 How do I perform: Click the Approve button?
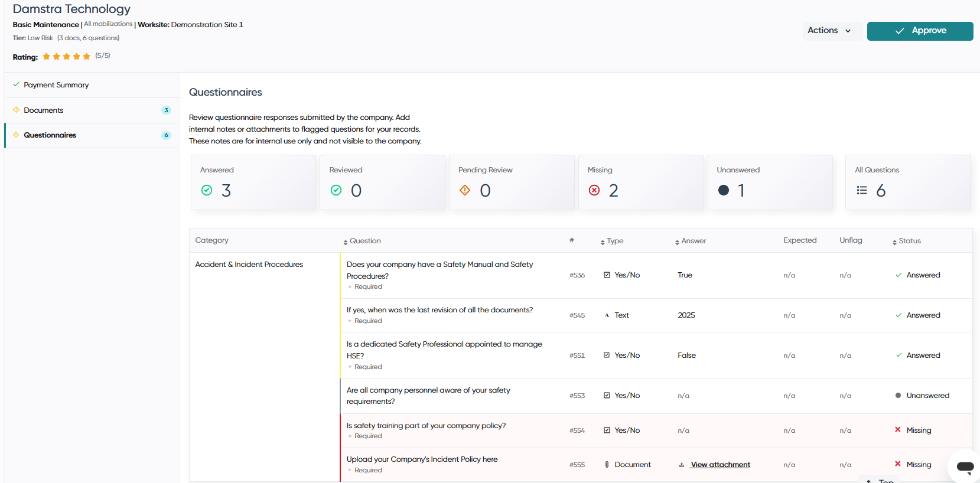[x=920, y=31]
